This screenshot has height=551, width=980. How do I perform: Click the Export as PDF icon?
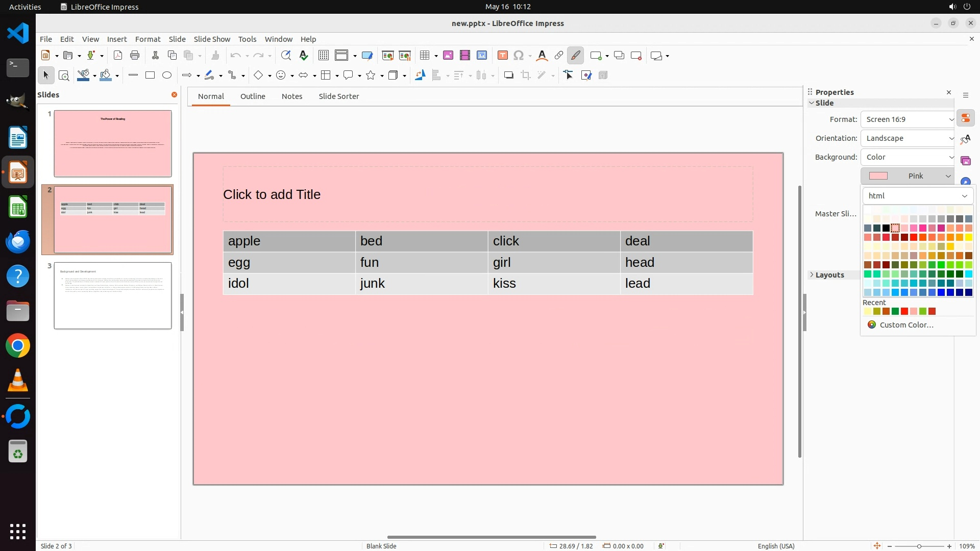coord(118,56)
